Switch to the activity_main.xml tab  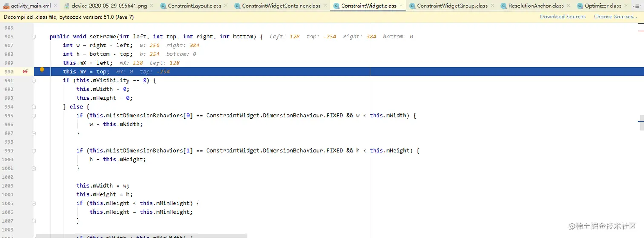31,6
